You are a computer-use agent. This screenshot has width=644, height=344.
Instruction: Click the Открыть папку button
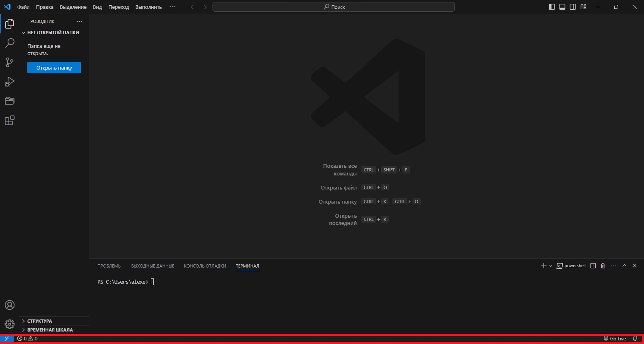pyautogui.click(x=54, y=68)
